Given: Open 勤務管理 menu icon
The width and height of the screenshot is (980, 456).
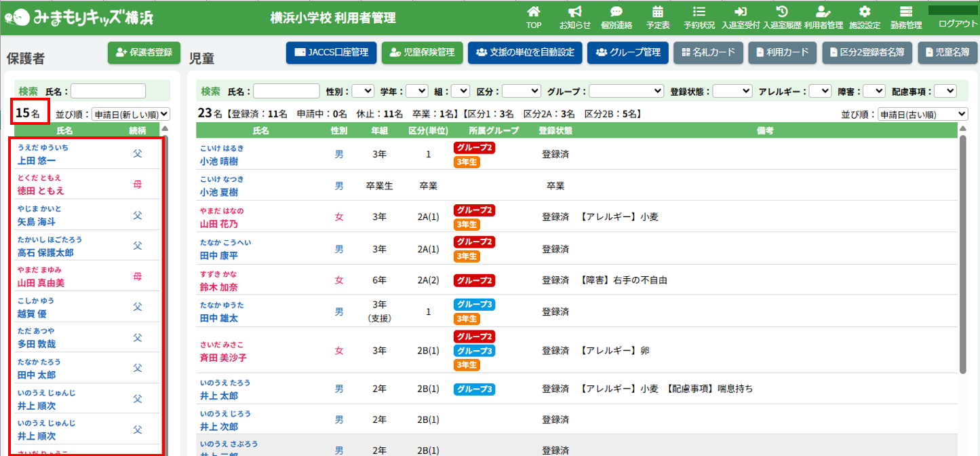Looking at the screenshot, I should (x=905, y=12).
